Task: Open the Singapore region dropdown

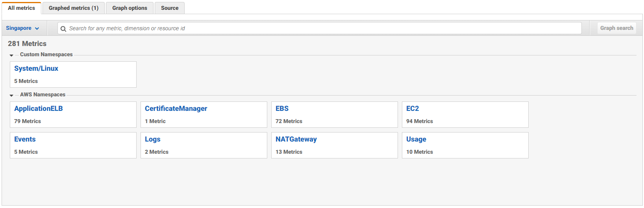Action: pos(22,28)
